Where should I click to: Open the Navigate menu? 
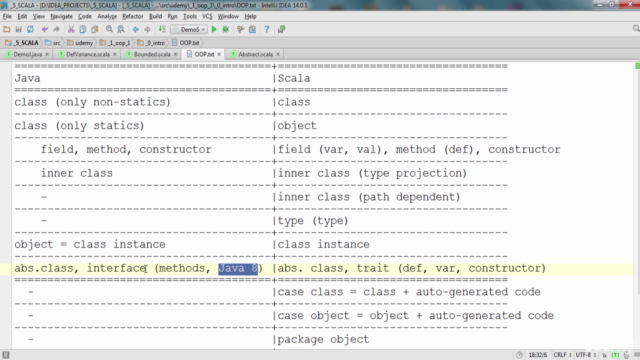pos(62,16)
